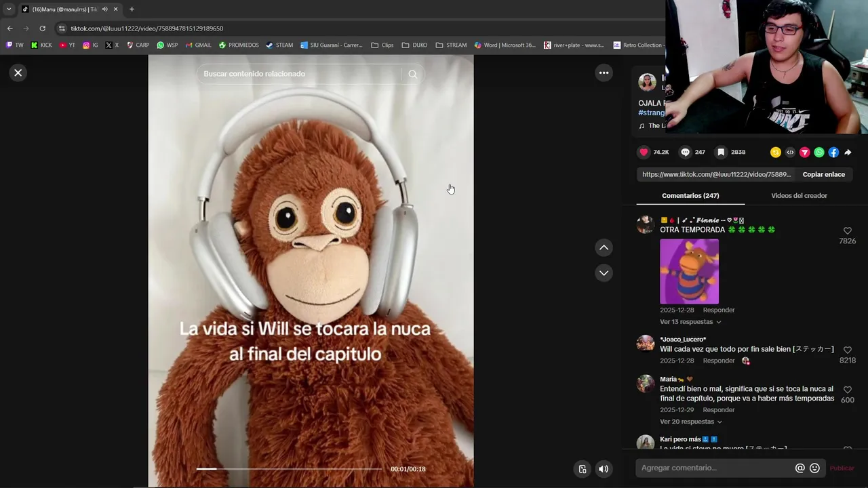Open SIU Guaraní bookmark
The width and height of the screenshot is (868, 488).
[332, 45]
